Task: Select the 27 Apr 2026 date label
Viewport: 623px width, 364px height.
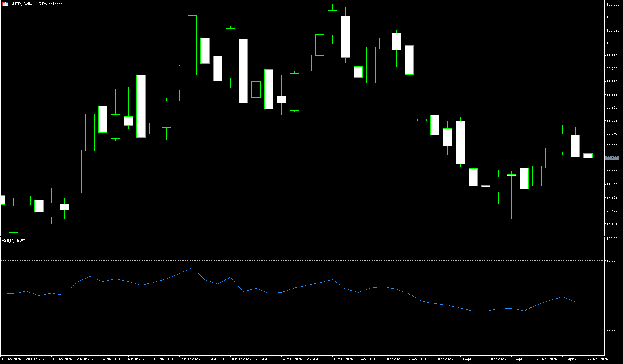Action: click(597, 359)
